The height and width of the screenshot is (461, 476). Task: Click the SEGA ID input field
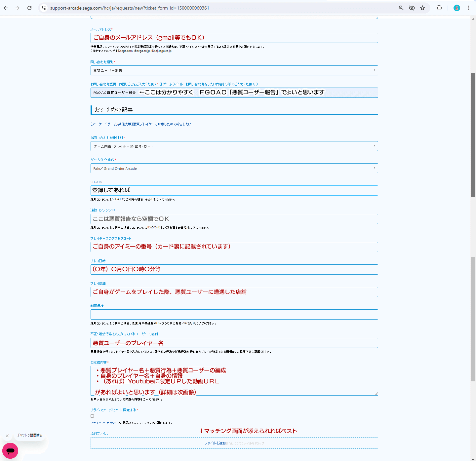click(234, 190)
